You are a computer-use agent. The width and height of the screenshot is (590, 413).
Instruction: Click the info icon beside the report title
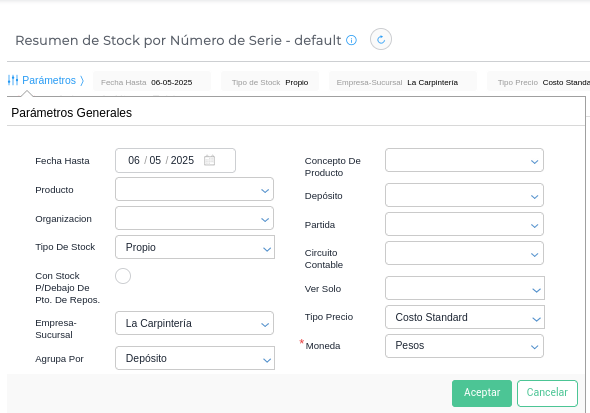click(351, 40)
